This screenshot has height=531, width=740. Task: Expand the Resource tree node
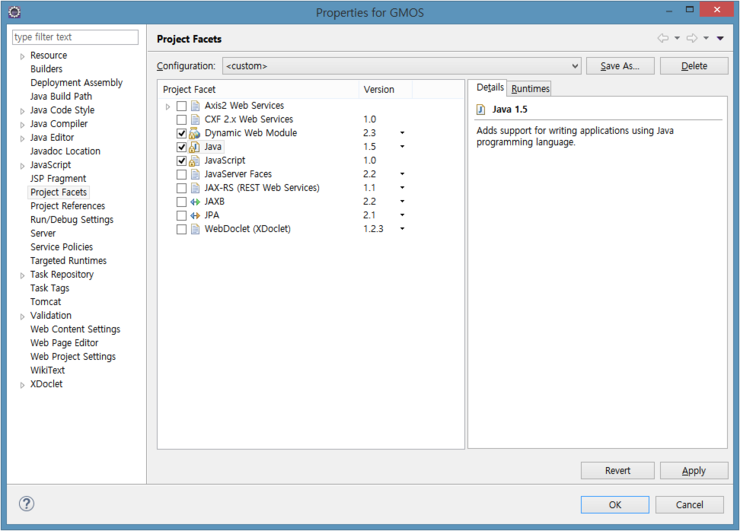click(22, 57)
